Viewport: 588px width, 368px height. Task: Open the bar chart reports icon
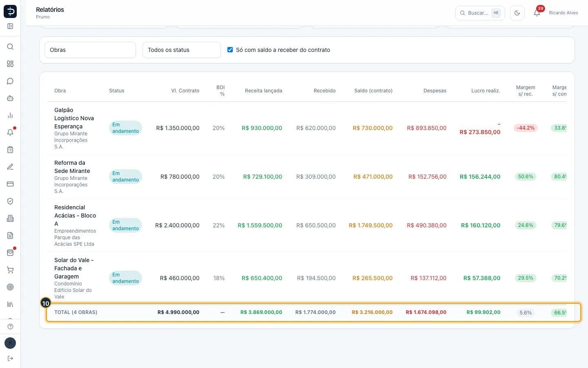point(10,115)
